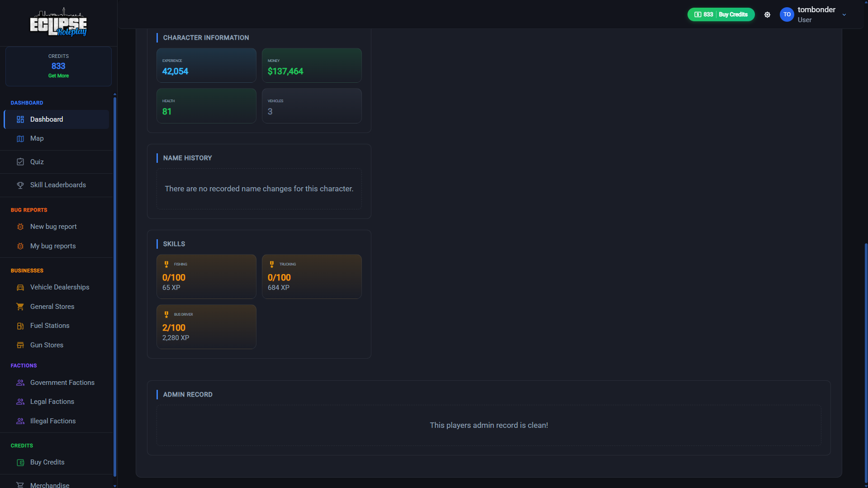868x488 pixels.
Task: Click the green Buy Credits button
Action: pyautogui.click(x=721, y=14)
